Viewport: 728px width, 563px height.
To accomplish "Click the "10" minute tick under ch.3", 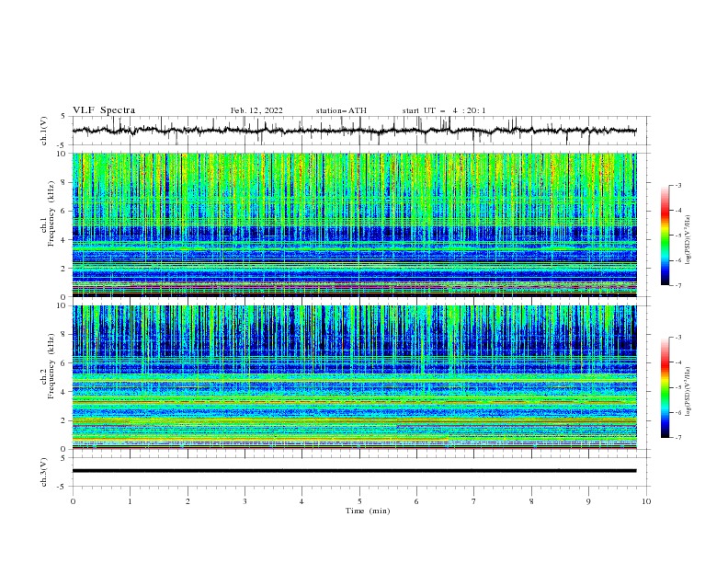I will pos(646,501).
